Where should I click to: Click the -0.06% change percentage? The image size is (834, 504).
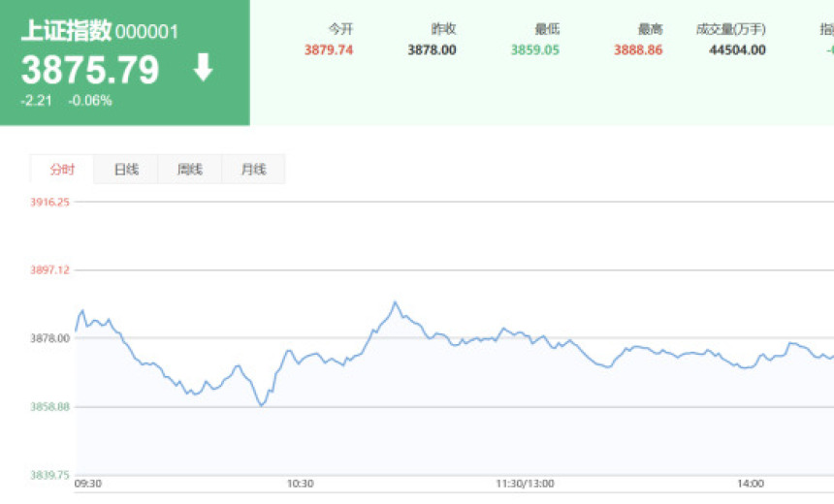click(x=90, y=101)
